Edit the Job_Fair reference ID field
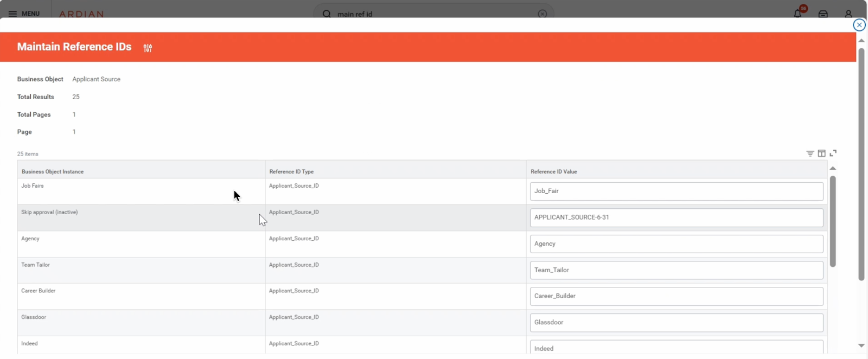The image size is (868, 359). coord(676,191)
